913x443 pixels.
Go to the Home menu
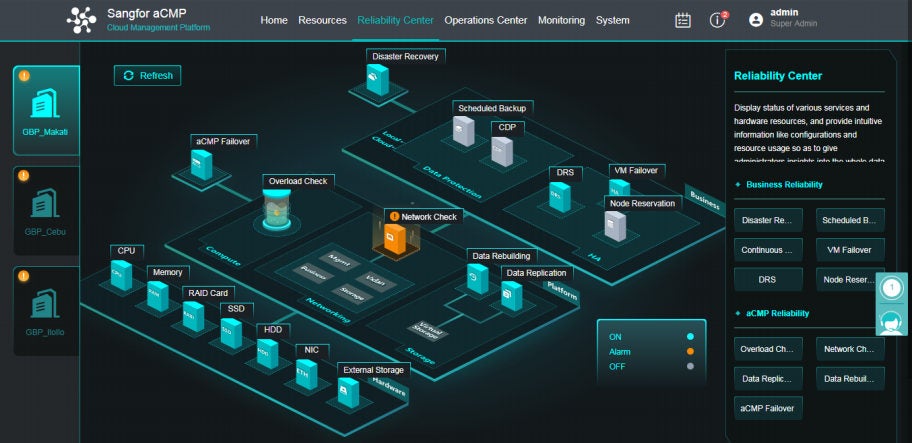274,20
